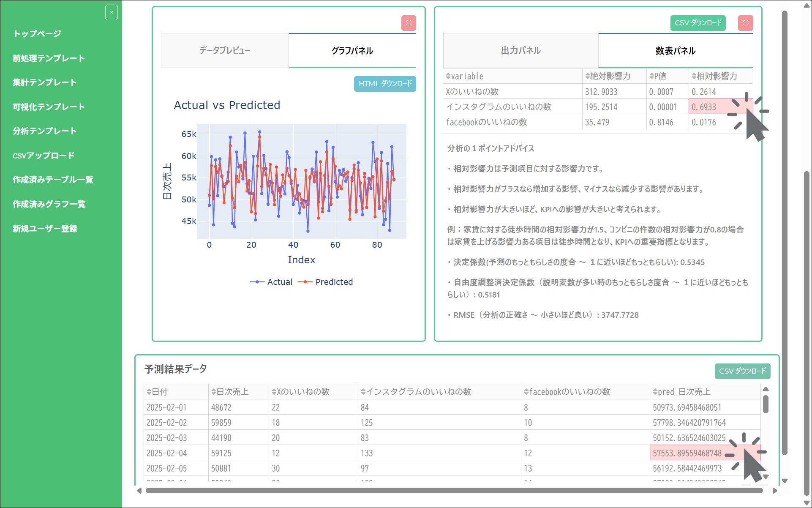Switch to the 出力パネル tab
This screenshot has width=812, height=508.
(520, 51)
